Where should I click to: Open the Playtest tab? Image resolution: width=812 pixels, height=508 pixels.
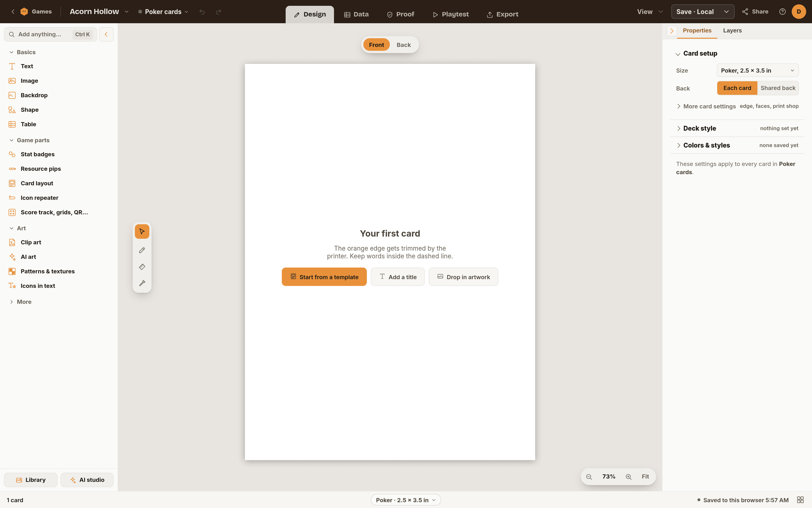pyautogui.click(x=451, y=15)
